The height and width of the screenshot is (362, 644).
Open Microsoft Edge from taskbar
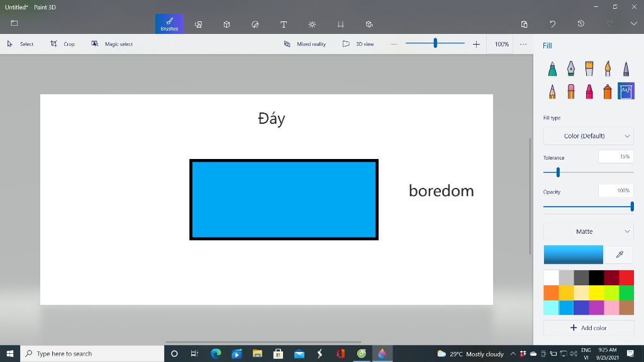tap(216, 353)
